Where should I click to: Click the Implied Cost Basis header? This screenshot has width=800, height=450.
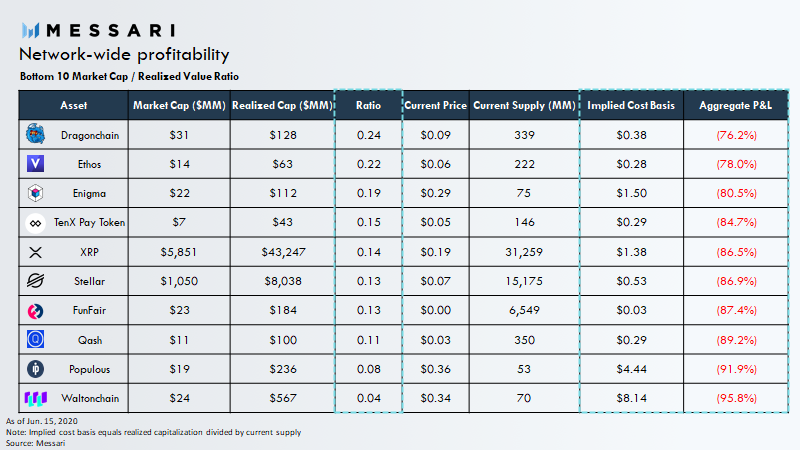point(631,105)
